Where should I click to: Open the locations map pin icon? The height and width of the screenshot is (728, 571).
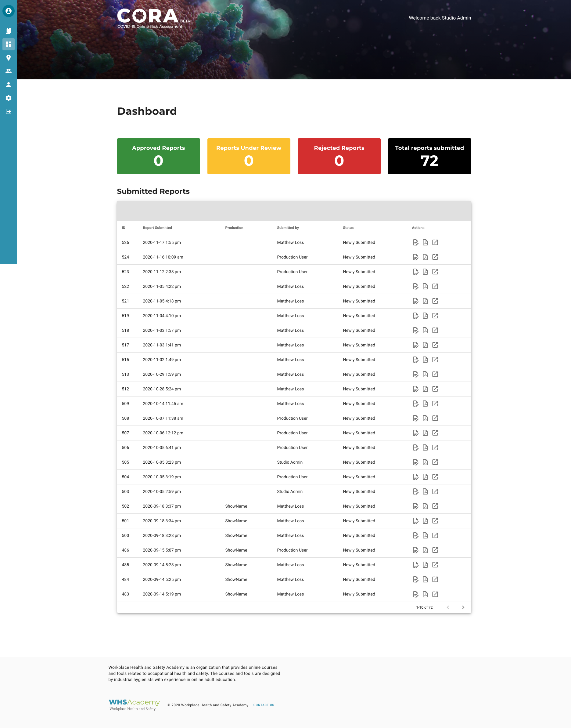[x=8, y=58]
